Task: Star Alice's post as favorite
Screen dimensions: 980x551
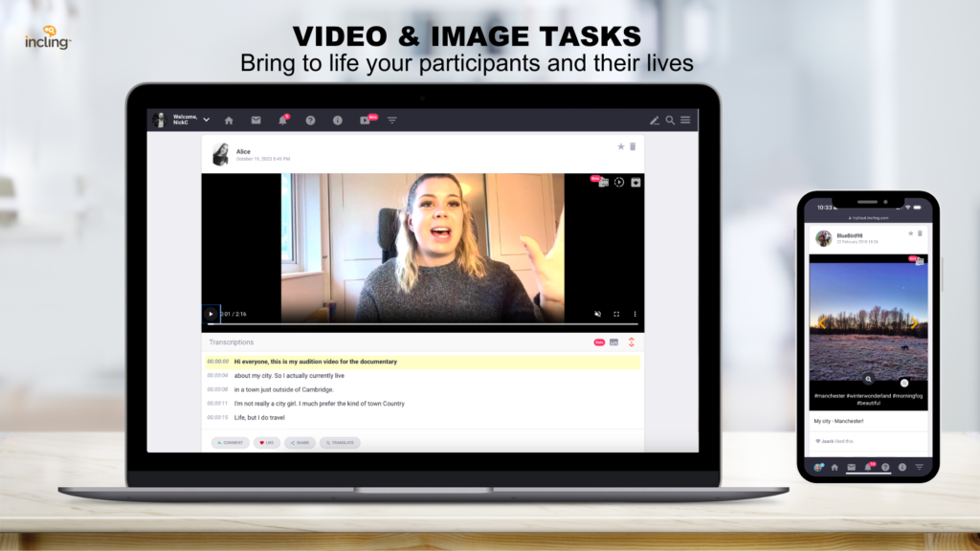Action: tap(620, 146)
